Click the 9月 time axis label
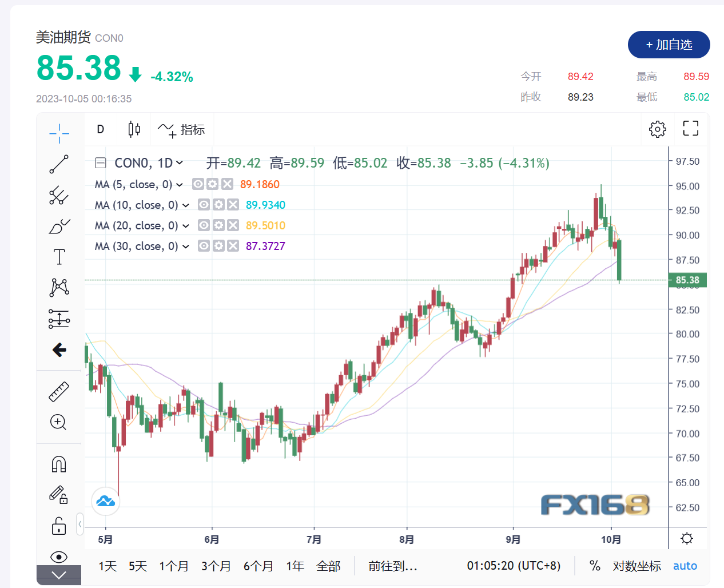724x588 pixels. pyautogui.click(x=513, y=539)
